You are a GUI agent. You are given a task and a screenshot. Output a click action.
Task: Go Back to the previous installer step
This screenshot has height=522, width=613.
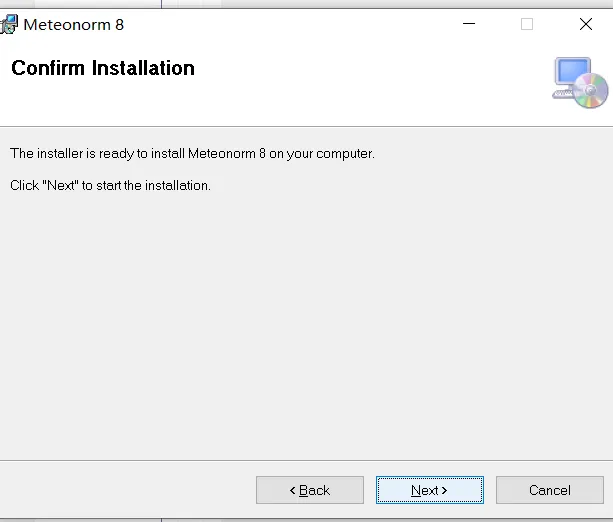[x=309, y=490]
